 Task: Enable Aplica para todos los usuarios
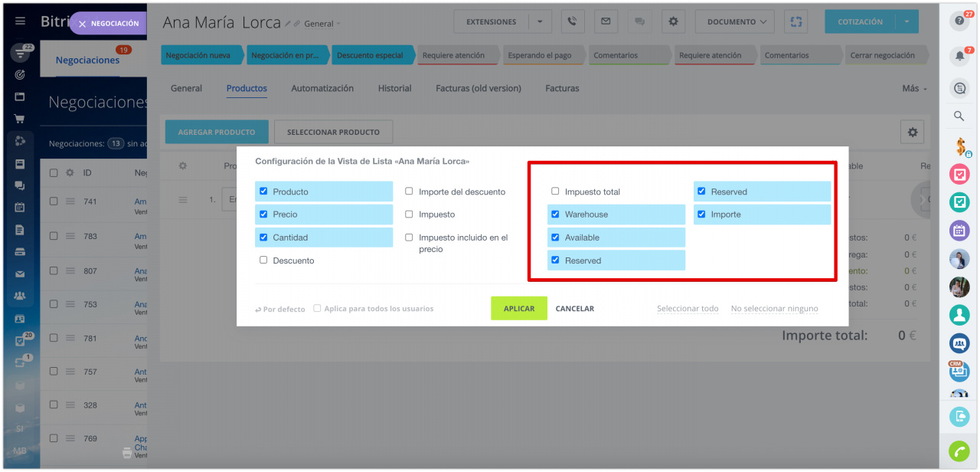click(x=317, y=308)
